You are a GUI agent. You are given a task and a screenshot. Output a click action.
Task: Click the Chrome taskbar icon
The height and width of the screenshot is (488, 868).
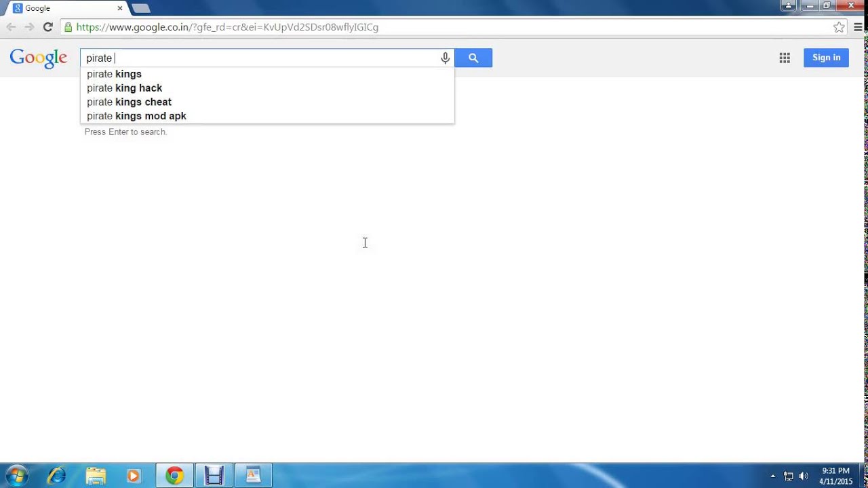click(x=174, y=476)
